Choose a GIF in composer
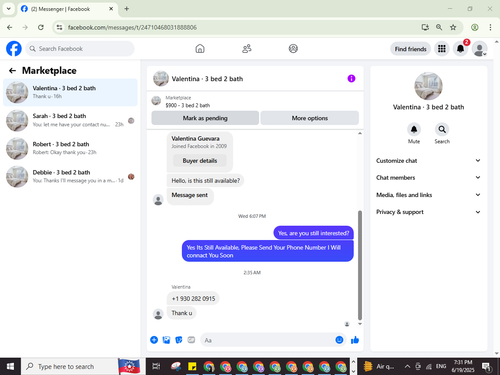This screenshot has width=500, height=375. coord(191,340)
